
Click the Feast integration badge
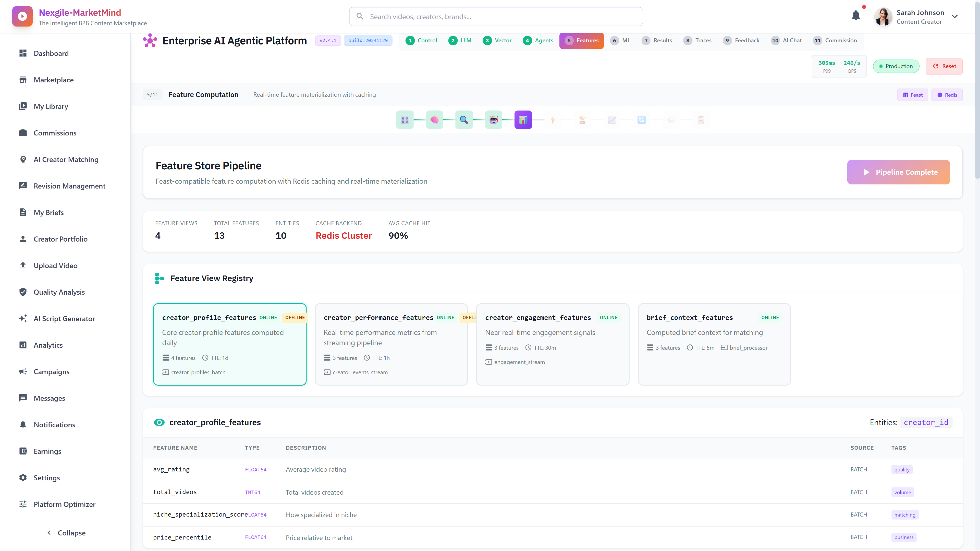pyautogui.click(x=912, y=95)
